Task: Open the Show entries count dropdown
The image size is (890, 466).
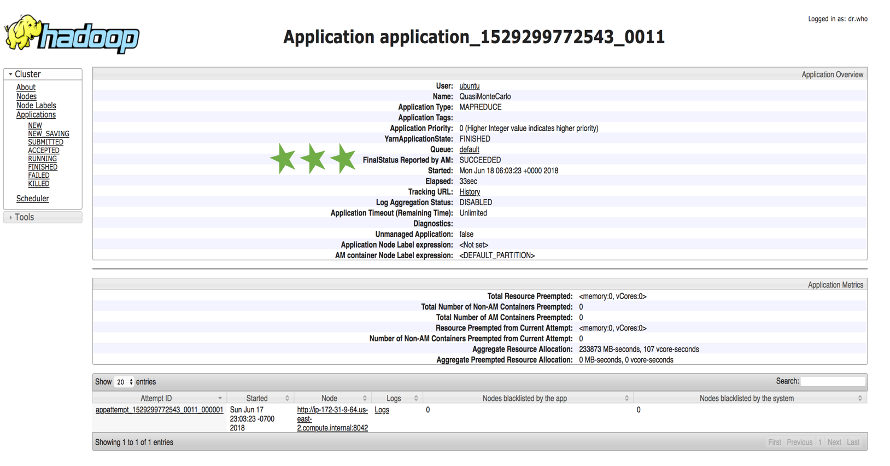Action: 124,382
